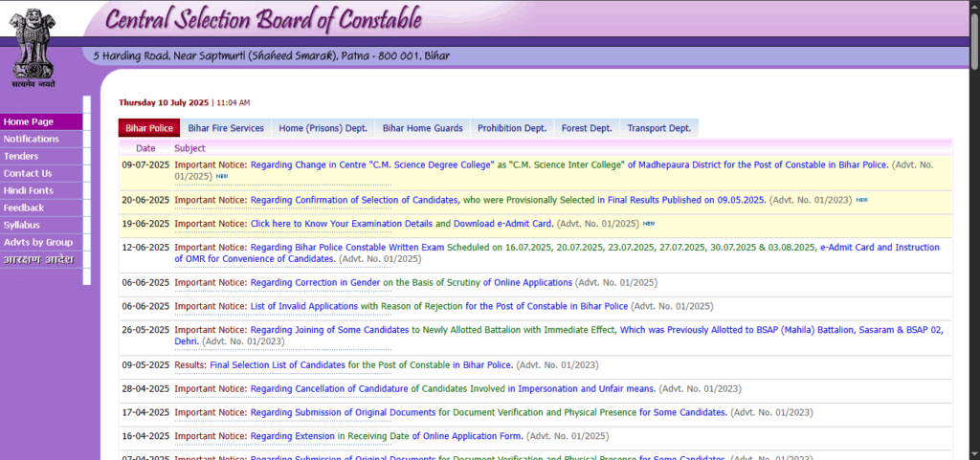Open Download e-Admit Card link
Screen dimensions: 980x460
coord(503,224)
